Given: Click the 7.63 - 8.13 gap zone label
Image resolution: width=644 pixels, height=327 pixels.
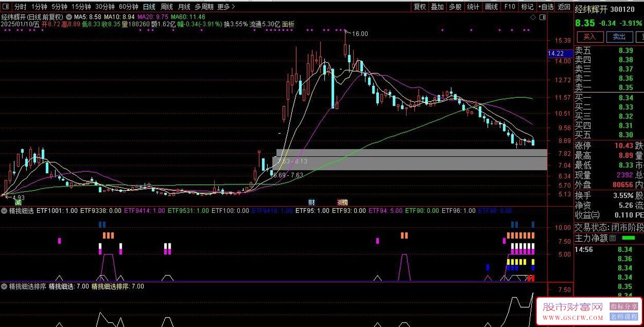Looking at the screenshot, I should tap(293, 161).
